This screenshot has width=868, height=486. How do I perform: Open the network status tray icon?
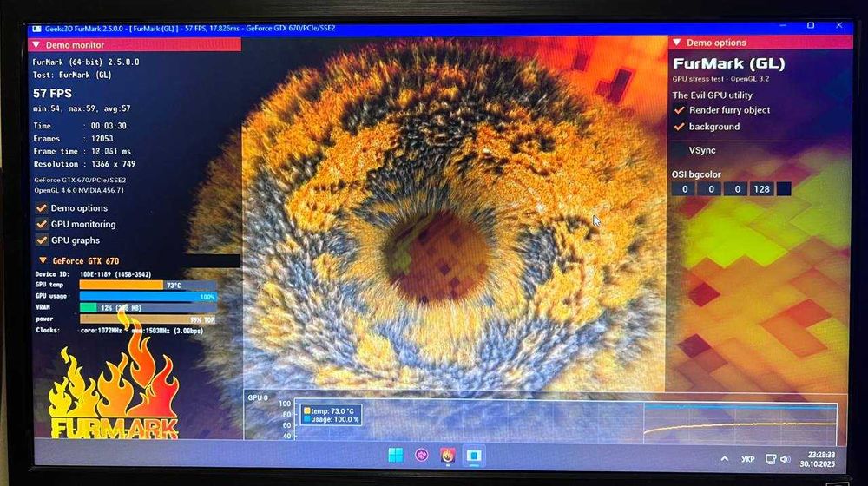click(770, 459)
